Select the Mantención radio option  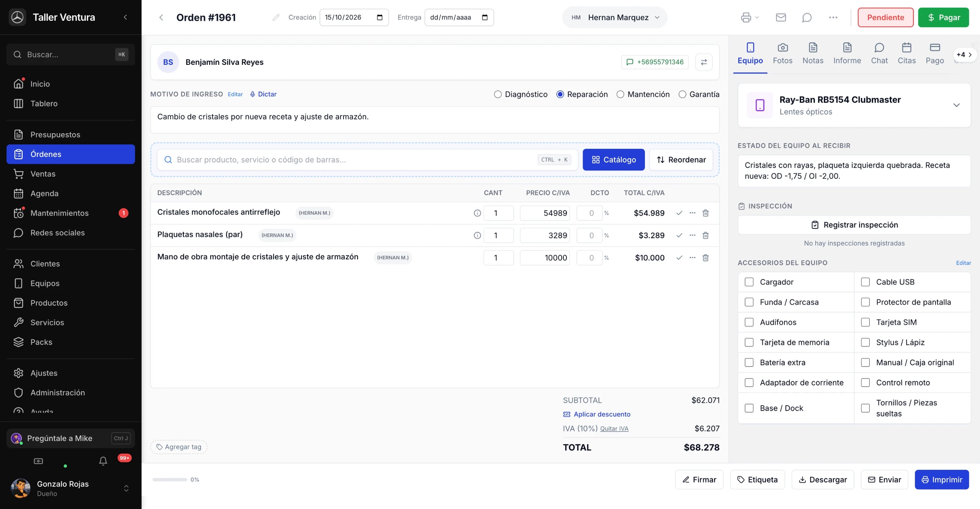[x=620, y=94]
